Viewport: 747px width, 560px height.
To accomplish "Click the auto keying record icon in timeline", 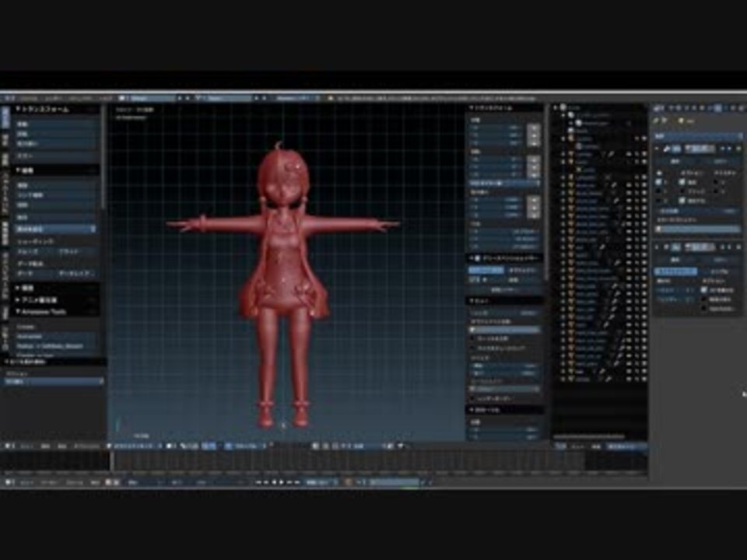I will pos(349,482).
